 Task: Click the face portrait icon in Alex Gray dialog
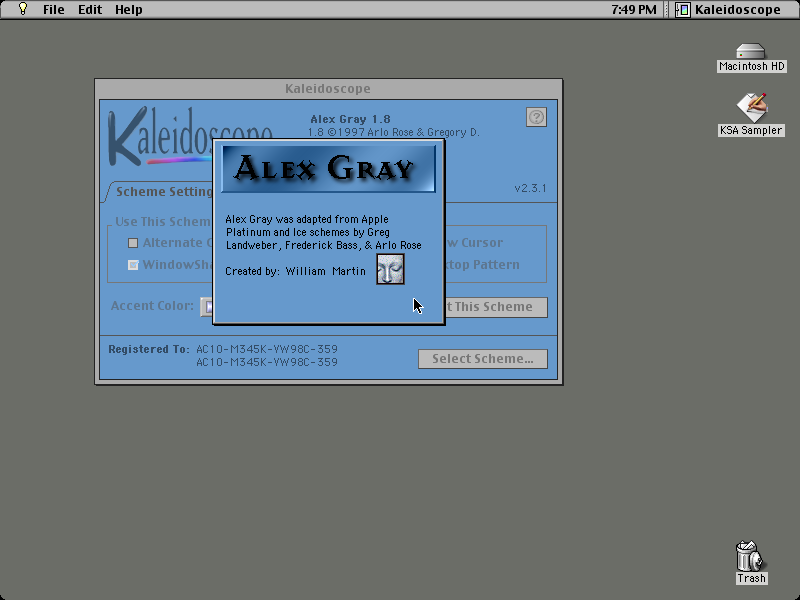pos(390,269)
